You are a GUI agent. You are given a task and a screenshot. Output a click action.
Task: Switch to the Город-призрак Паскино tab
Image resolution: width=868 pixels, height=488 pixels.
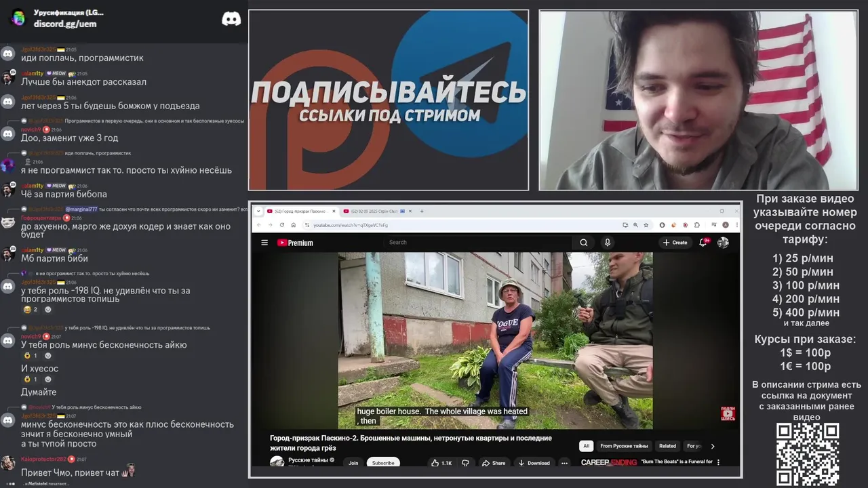pyautogui.click(x=300, y=211)
